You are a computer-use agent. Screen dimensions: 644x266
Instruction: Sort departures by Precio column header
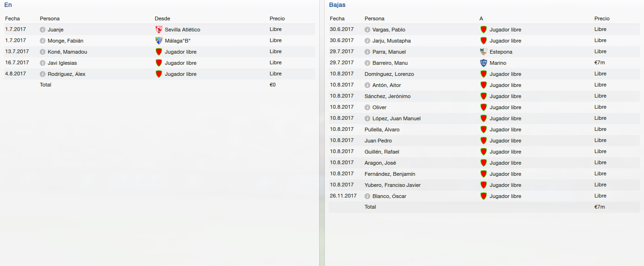click(x=602, y=19)
